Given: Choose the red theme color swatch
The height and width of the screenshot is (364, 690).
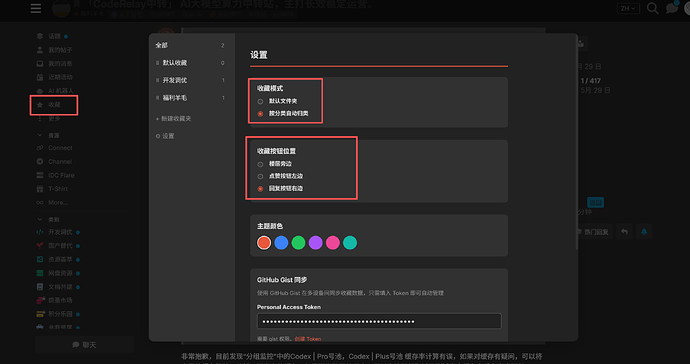Looking at the screenshot, I should (264, 243).
